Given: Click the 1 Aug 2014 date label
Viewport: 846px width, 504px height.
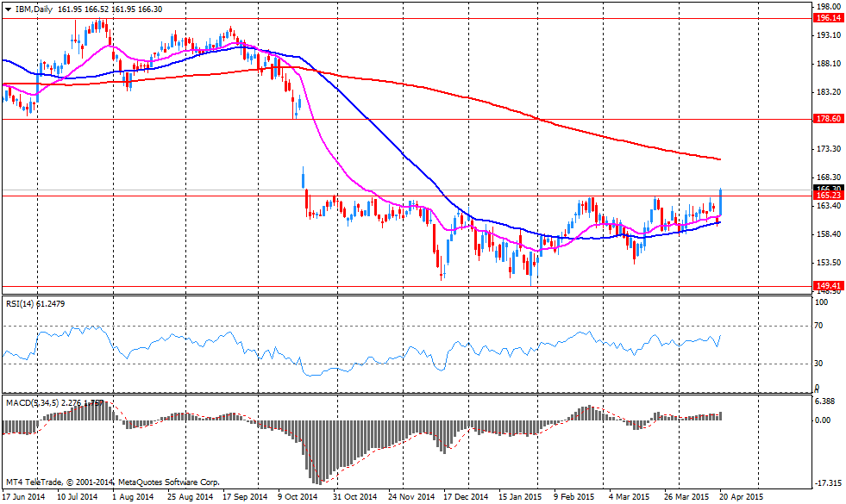Looking at the screenshot, I should pos(134,496).
